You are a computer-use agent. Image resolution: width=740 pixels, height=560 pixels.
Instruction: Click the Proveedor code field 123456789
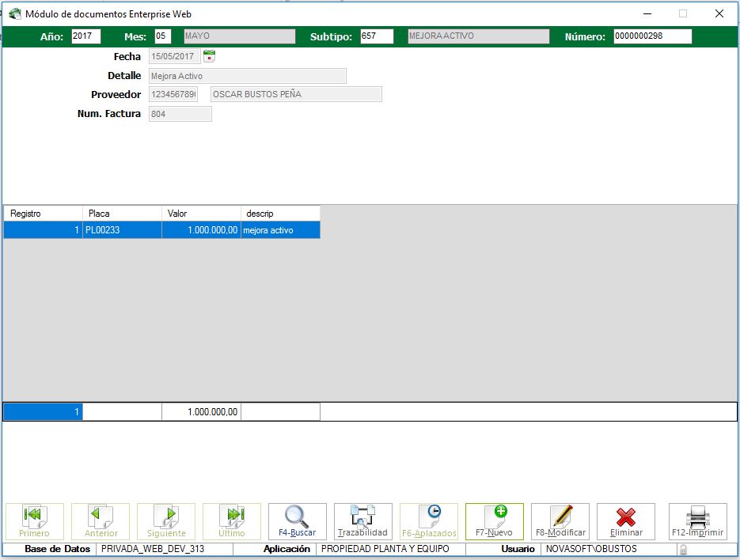point(173,94)
